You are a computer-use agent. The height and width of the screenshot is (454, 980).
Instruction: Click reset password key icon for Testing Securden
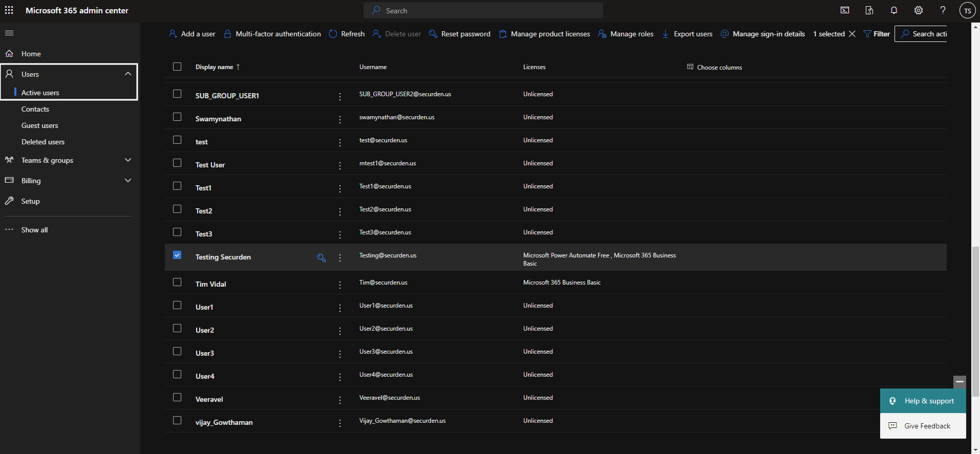tap(322, 258)
